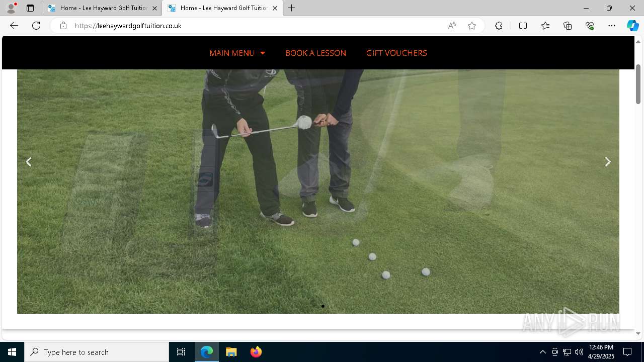Screen dimensions: 644x362
Task: Start Read Aloud from address bar
Action: point(452,26)
